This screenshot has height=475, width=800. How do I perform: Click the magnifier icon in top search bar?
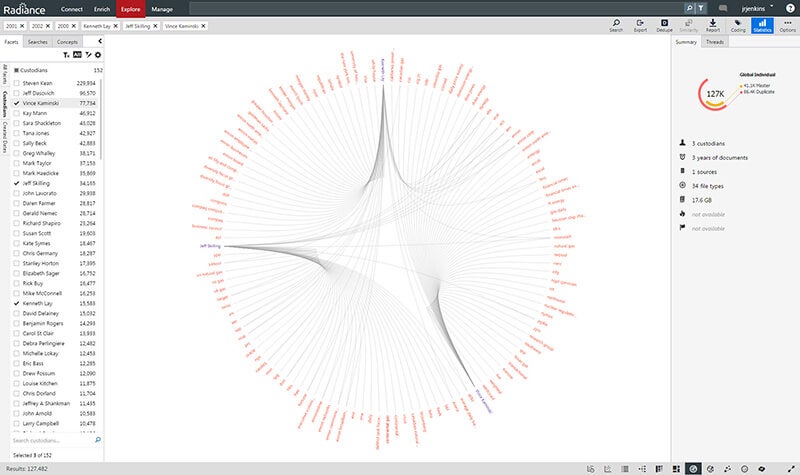[689, 8]
